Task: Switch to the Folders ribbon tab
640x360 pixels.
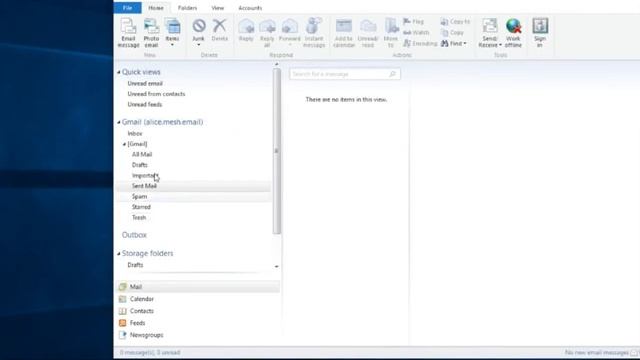Action: click(x=187, y=8)
